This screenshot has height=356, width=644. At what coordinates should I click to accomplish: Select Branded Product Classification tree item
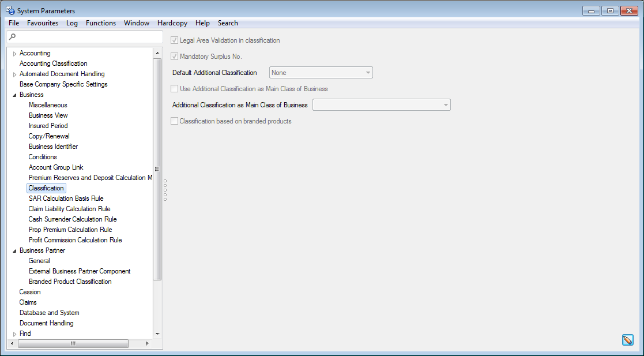[x=70, y=282]
